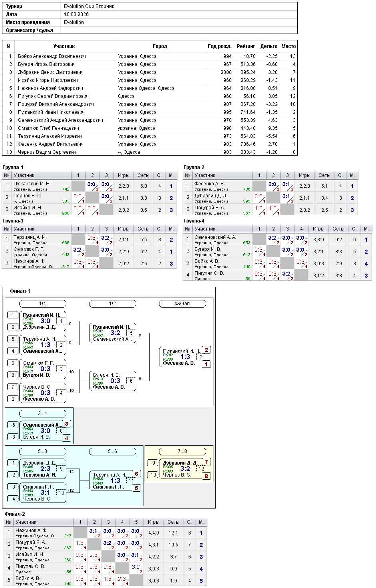The image size is (376, 588).
Task: Select participant "Поцурай Виталий Александрович"
Action: [56, 104]
